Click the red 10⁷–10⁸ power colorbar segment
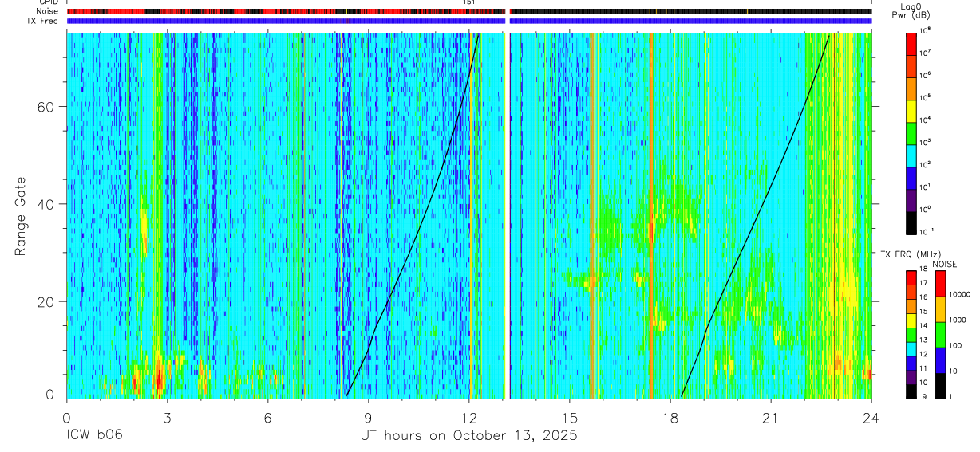Viewport: 980px width, 452px height. (x=911, y=43)
